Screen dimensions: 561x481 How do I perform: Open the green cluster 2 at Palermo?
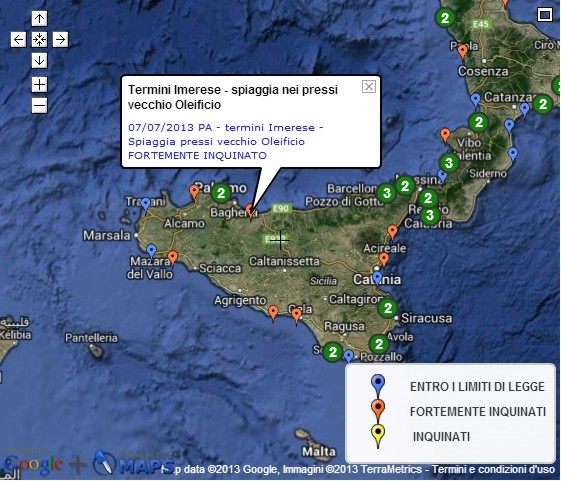click(221, 193)
